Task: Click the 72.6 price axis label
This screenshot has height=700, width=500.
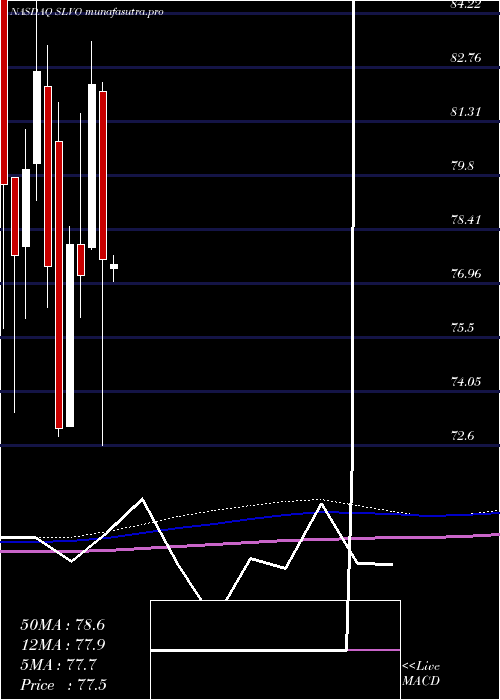Action: coord(462,436)
